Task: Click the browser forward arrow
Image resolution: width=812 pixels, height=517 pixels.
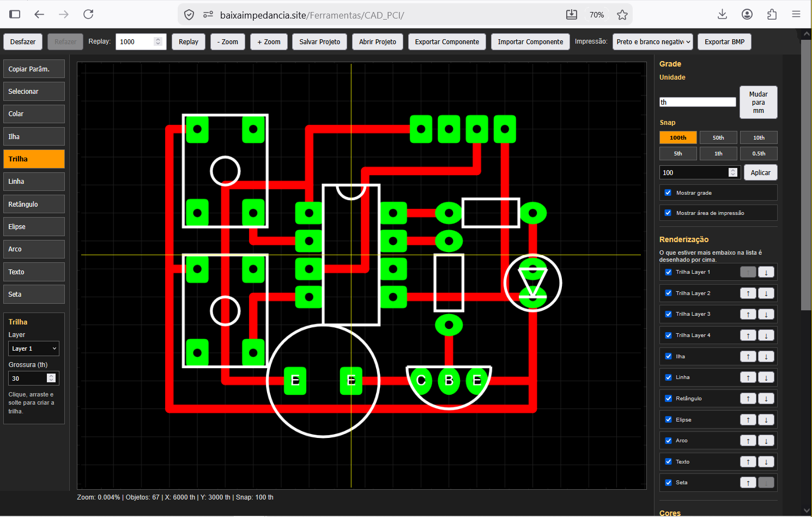Action: [x=64, y=15]
